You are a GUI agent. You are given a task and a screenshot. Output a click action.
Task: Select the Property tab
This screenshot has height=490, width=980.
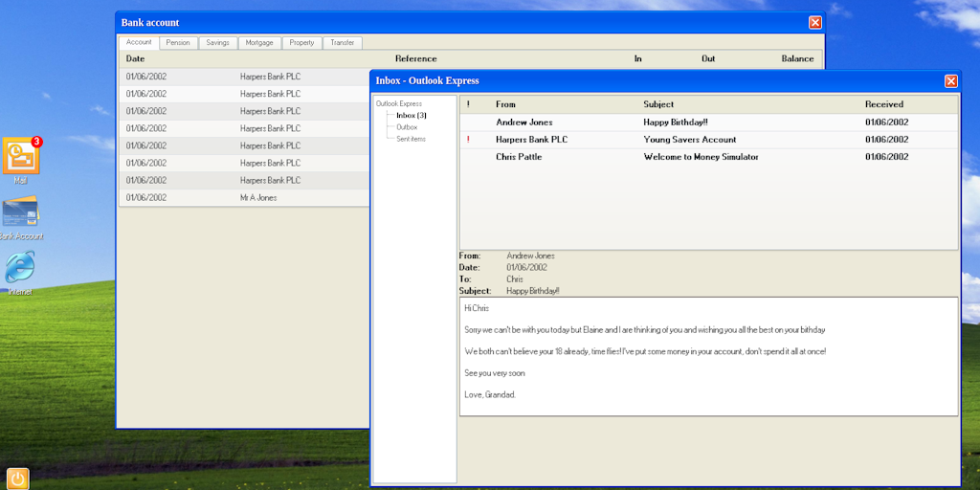coord(301,42)
